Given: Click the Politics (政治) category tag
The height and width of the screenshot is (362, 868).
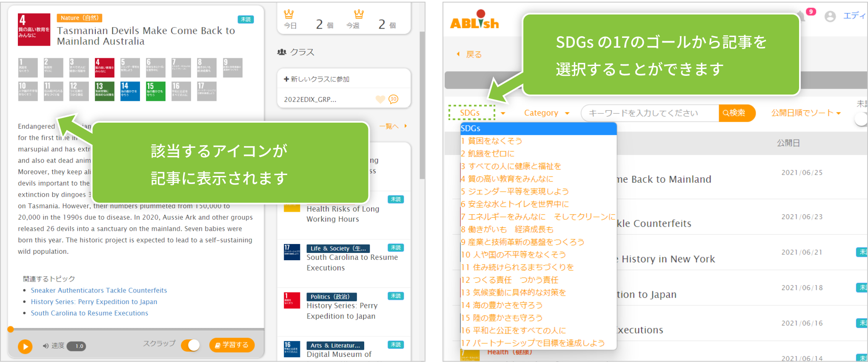Looking at the screenshot, I should [x=331, y=297].
